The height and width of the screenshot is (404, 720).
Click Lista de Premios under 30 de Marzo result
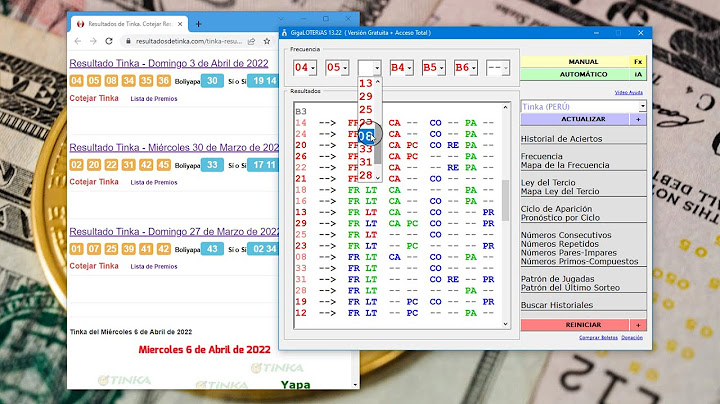coord(153,182)
